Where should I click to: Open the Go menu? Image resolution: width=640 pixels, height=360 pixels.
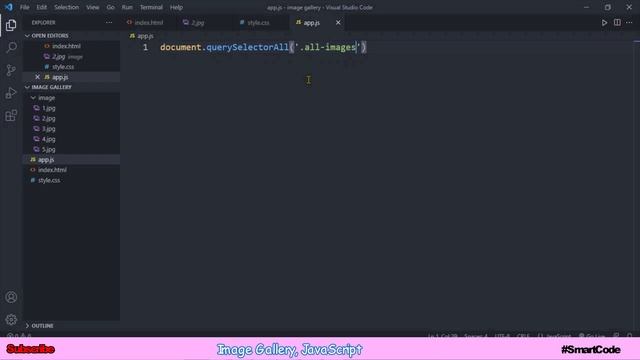[x=111, y=7]
